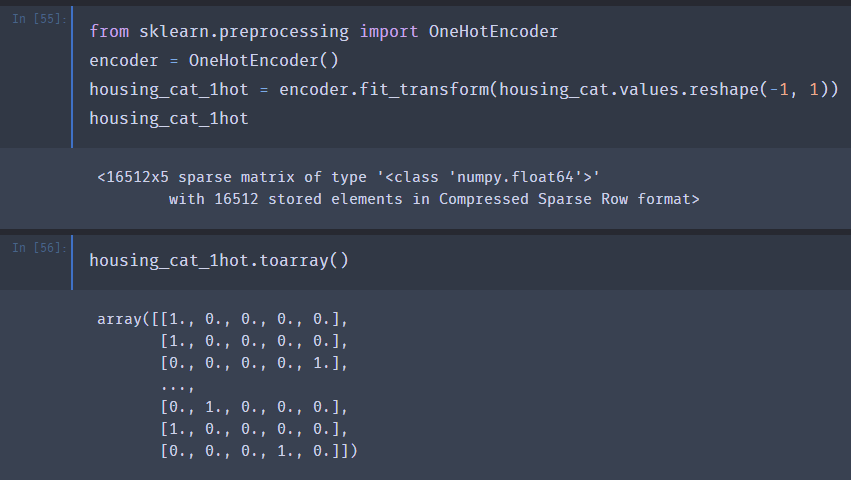Click the last housing_cat_1hot line in cell 55

point(169,118)
